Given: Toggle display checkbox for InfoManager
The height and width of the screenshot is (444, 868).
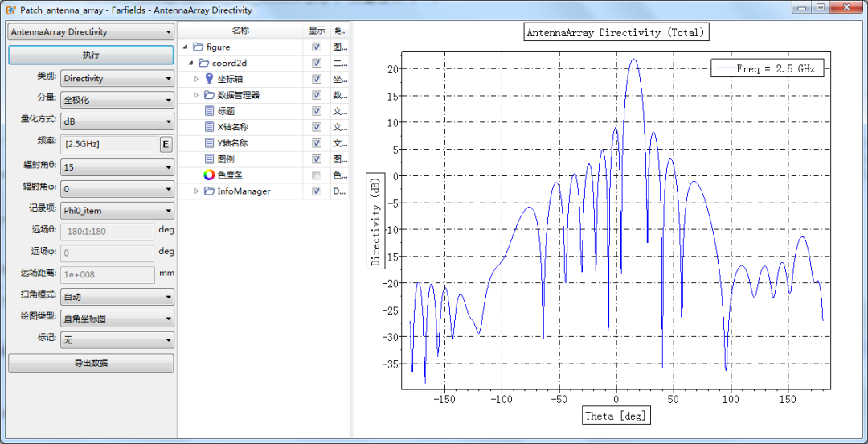Looking at the screenshot, I should click(x=317, y=191).
